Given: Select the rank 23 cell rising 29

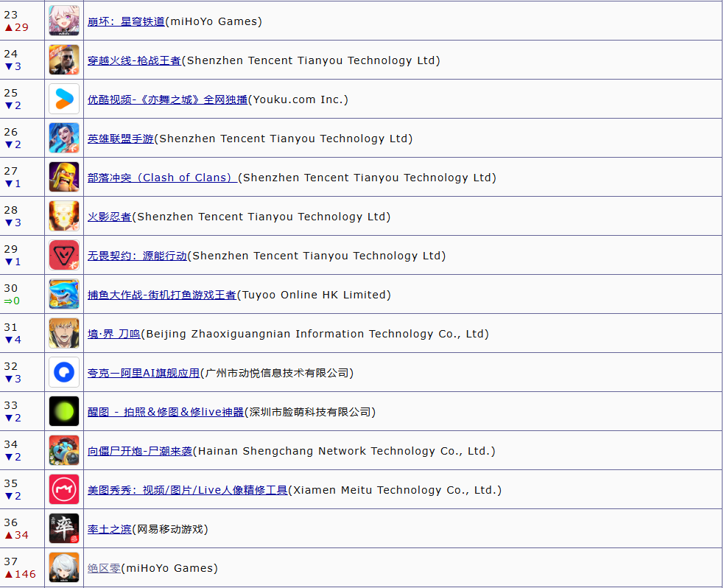Looking at the screenshot, I should coord(22,21).
